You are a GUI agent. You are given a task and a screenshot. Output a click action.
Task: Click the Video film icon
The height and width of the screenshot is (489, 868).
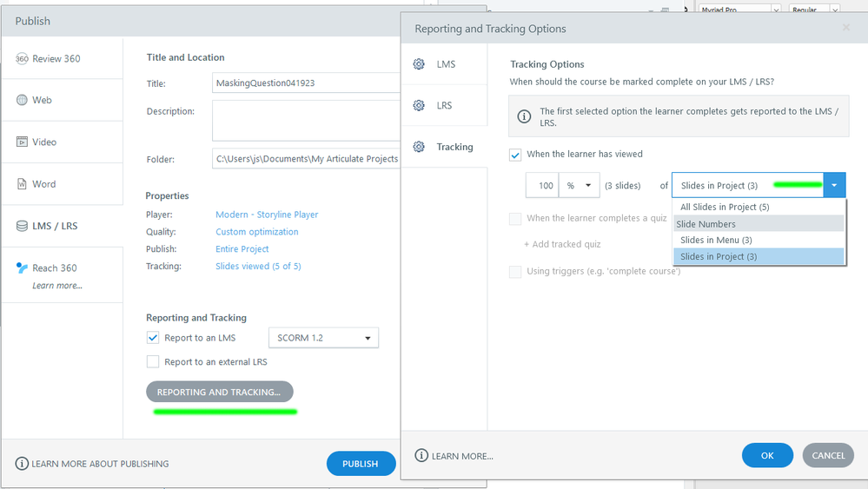[23, 142]
